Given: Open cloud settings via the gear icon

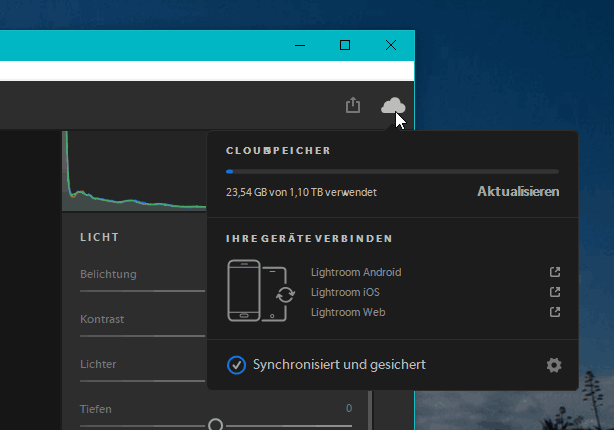Looking at the screenshot, I should (554, 366).
